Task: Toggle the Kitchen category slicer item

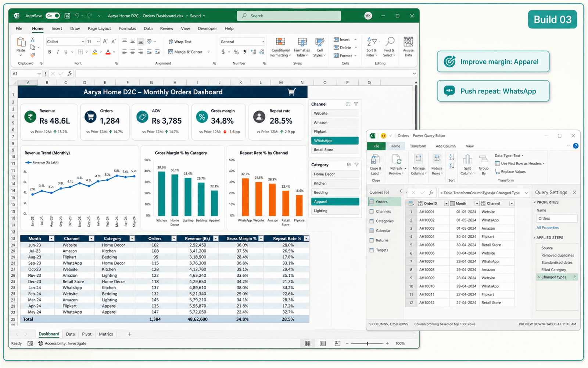Action: click(x=335, y=183)
